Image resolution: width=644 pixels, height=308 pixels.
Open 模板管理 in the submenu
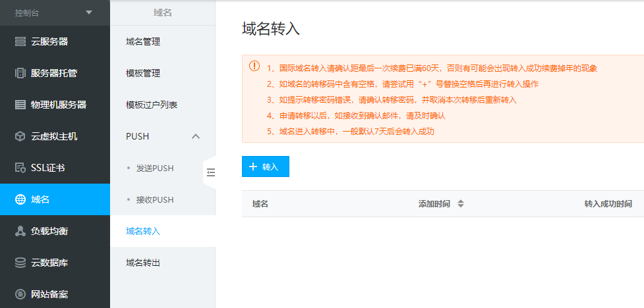[x=143, y=73]
